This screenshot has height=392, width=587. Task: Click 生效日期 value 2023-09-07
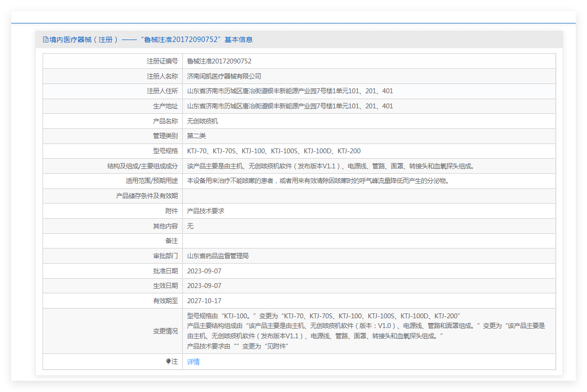[x=204, y=286]
